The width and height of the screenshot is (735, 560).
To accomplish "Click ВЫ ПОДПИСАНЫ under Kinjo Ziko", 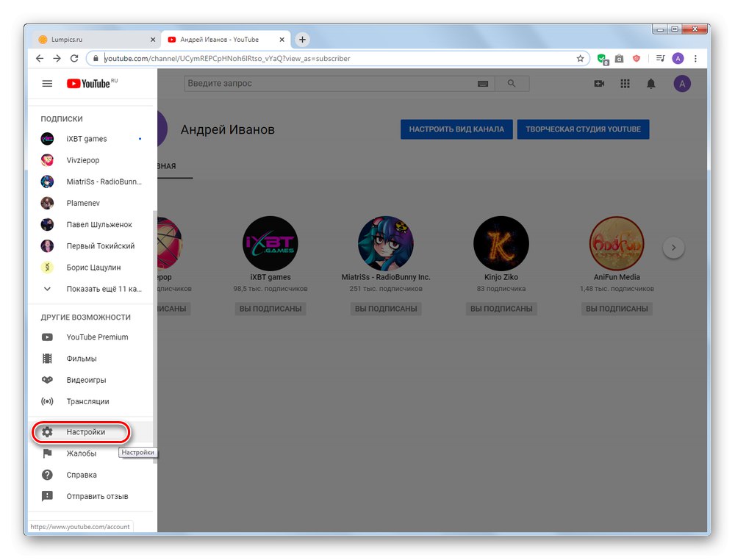I will tap(501, 309).
